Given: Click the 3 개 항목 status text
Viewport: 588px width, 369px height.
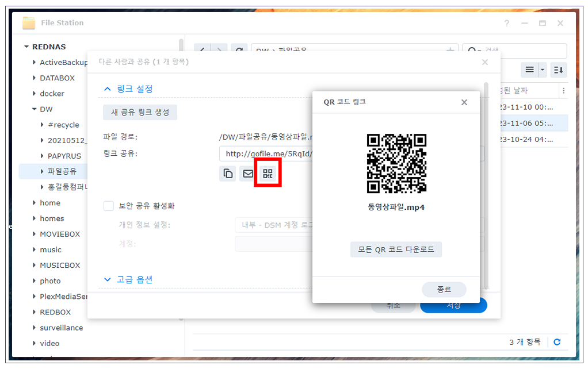Looking at the screenshot, I should coord(525,341).
